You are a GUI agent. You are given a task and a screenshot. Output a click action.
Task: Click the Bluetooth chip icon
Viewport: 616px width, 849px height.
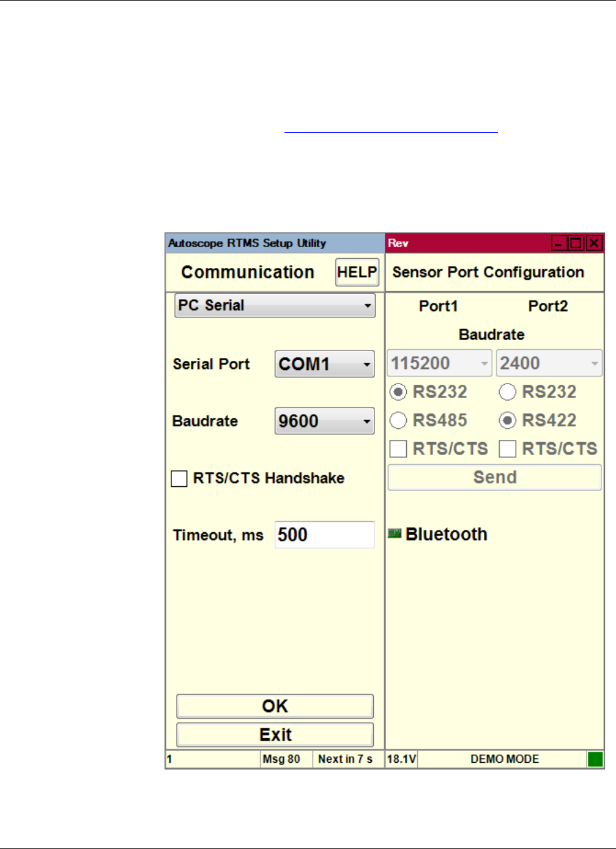(395, 533)
